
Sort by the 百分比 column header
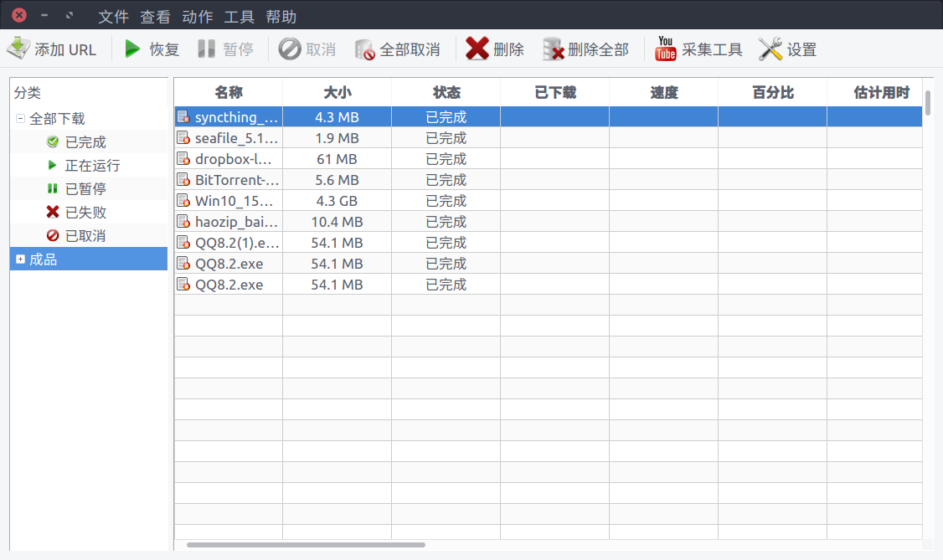tap(773, 92)
